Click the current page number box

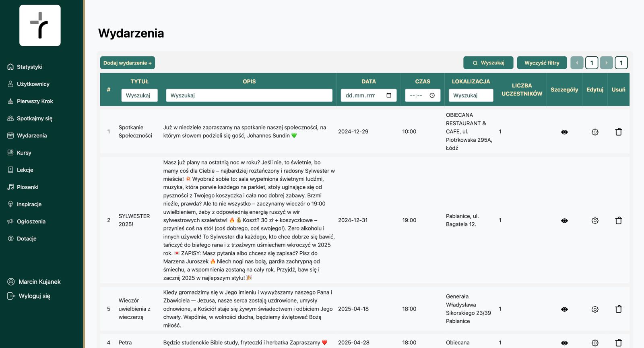point(592,63)
